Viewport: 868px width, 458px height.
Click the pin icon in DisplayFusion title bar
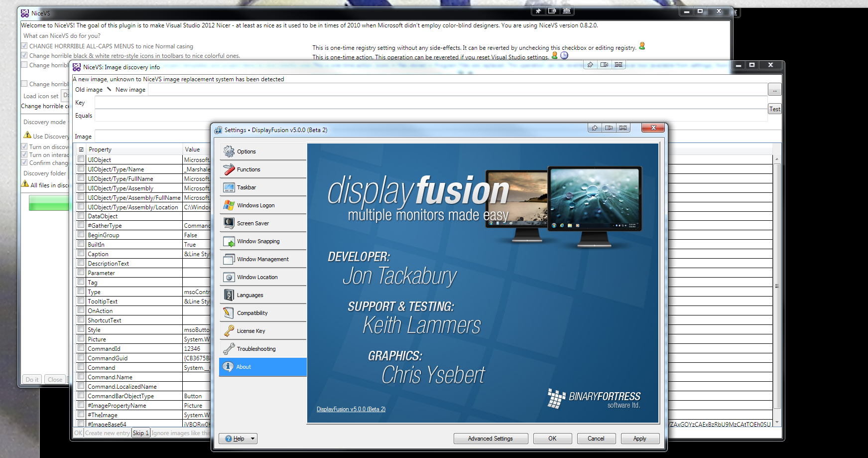[594, 128]
